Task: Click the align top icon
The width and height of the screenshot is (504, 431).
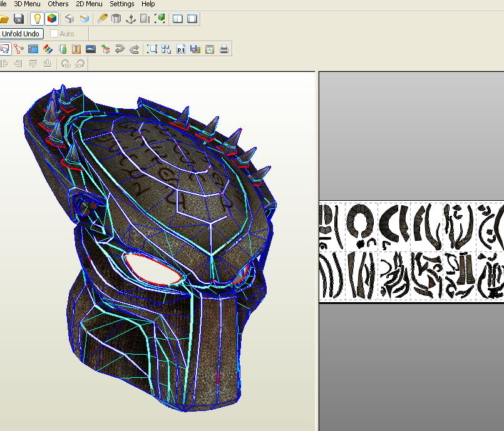Action: [x=33, y=64]
